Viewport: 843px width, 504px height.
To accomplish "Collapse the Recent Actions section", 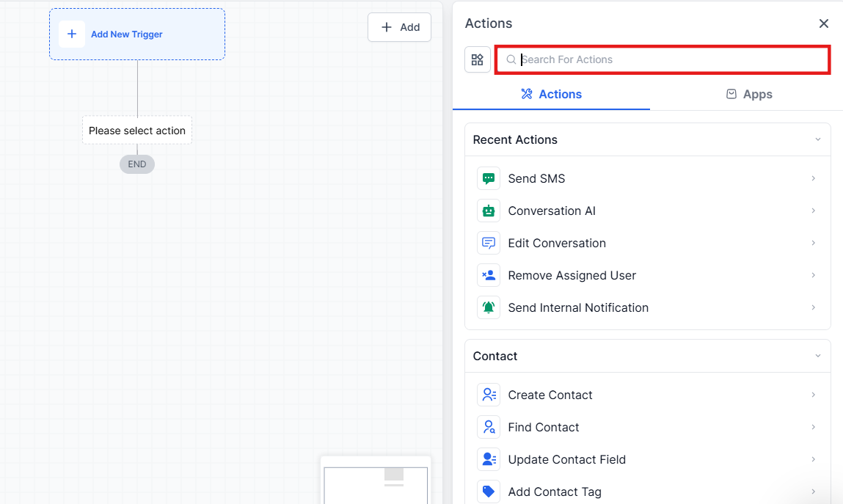I will [x=817, y=139].
